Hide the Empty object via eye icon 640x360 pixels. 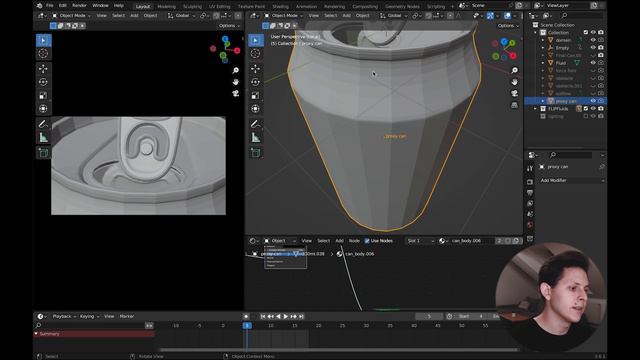(593, 48)
